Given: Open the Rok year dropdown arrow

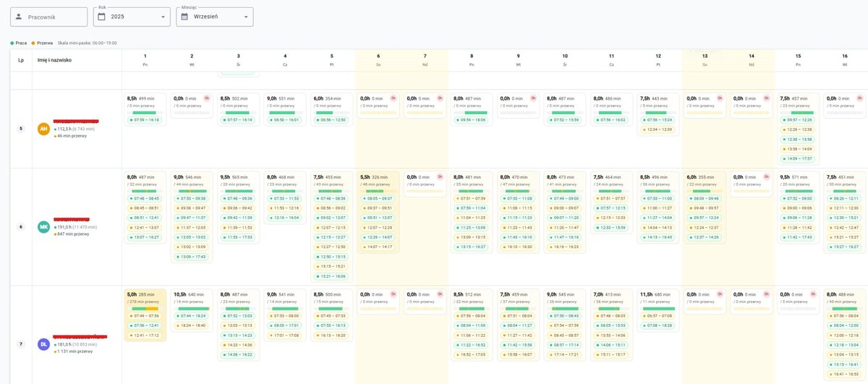Looking at the screenshot, I should click(x=163, y=17).
